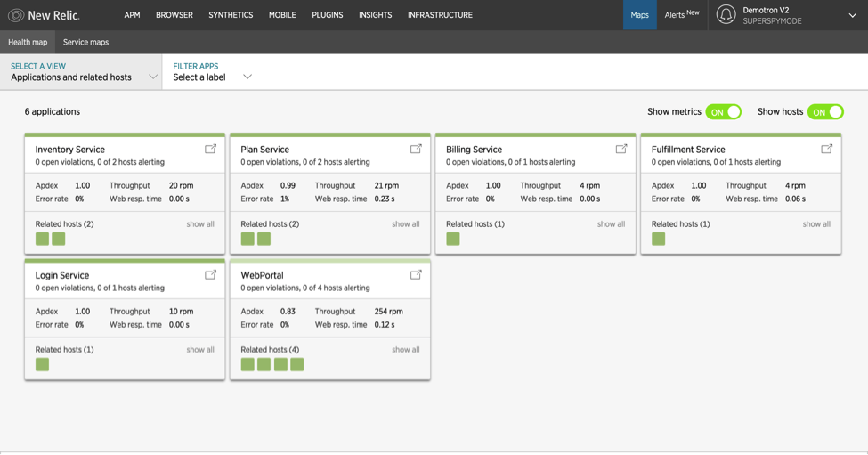The width and height of the screenshot is (868, 455).
Task: Click Inventory Service throughput 20 rpm
Action: pos(181,186)
